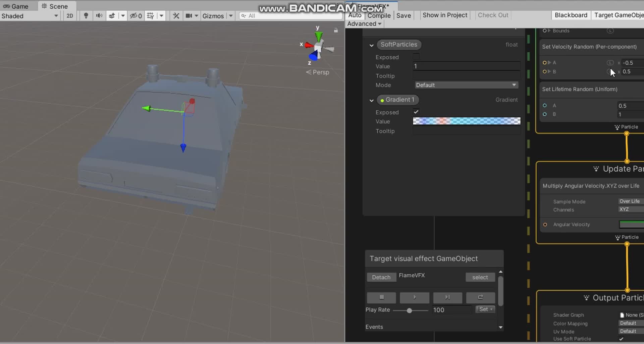Viewport: 644px width, 344px height.
Task: Click the green move-axis arrow handle
Action: pos(146,108)
